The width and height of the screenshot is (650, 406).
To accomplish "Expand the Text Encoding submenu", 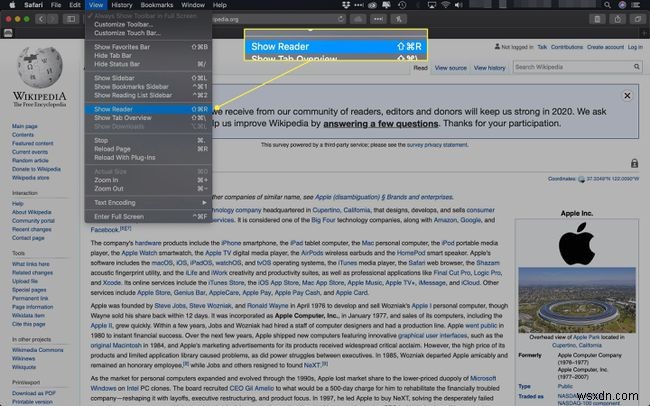I will (x=148, y=202).
